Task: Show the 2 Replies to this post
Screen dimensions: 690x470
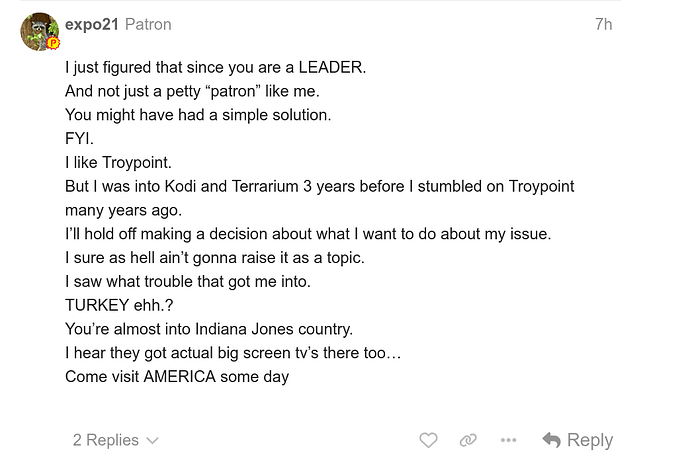Action: [x=105, y=440]
